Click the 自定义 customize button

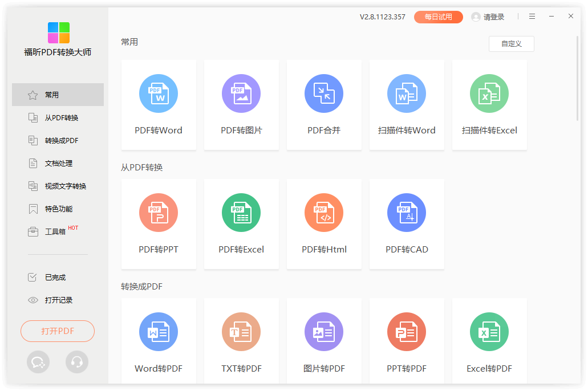(511, 44)
